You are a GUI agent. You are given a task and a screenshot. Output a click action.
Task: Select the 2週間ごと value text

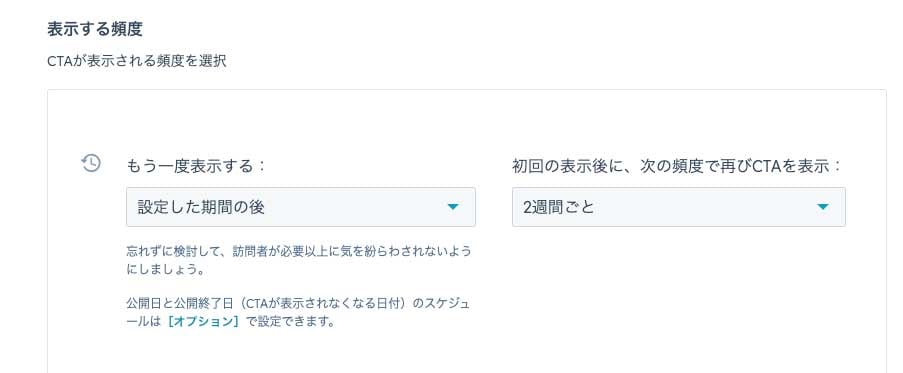(x=558, y=207)
